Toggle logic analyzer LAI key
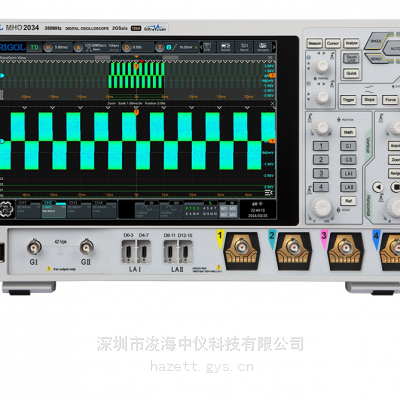400x400 pixels. coord(348,173)
